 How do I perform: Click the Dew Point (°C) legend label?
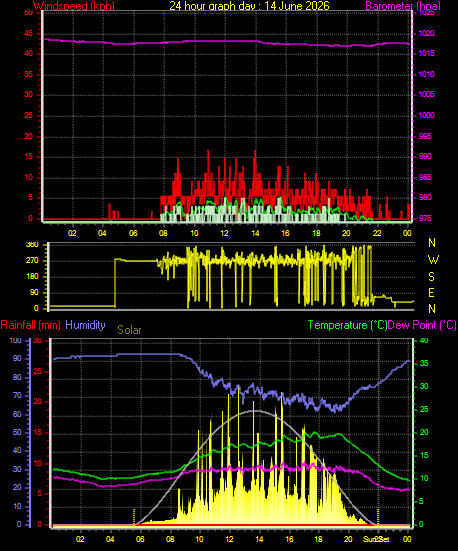coord(422,325)
